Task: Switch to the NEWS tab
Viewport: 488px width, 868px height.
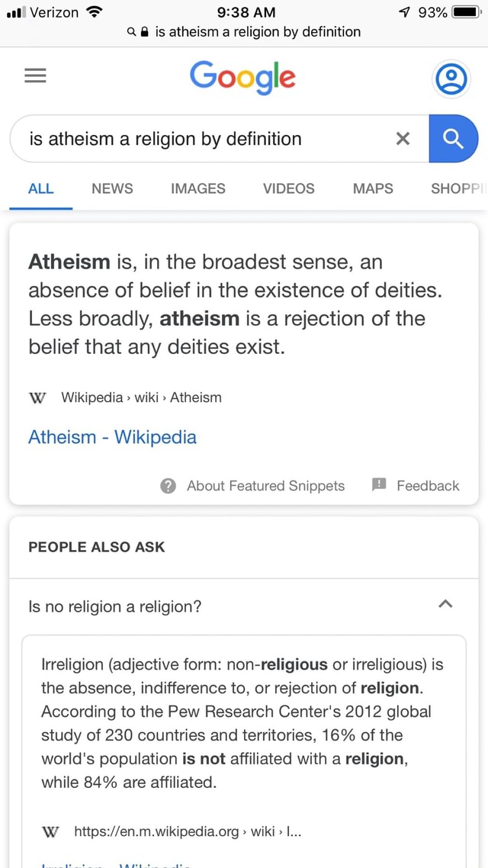Action: point(111,188)
